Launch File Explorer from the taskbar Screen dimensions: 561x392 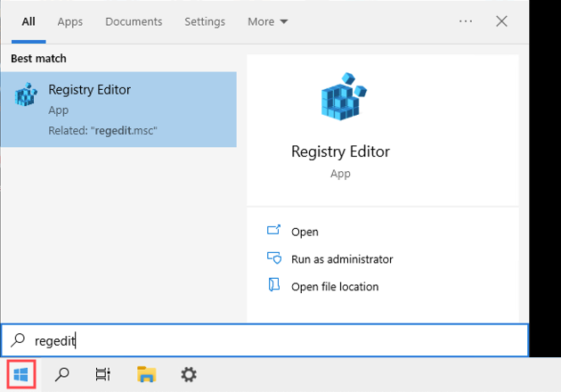(146, 375)
